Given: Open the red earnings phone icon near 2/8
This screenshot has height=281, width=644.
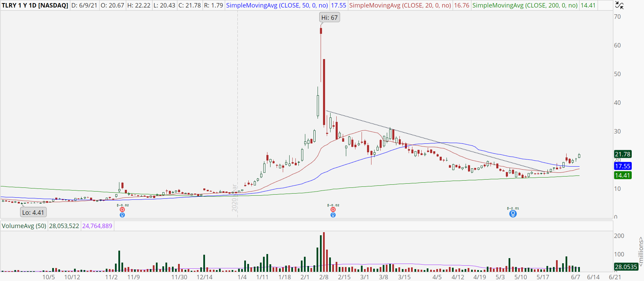Looking at the screenshot, I should coord(333,210).
